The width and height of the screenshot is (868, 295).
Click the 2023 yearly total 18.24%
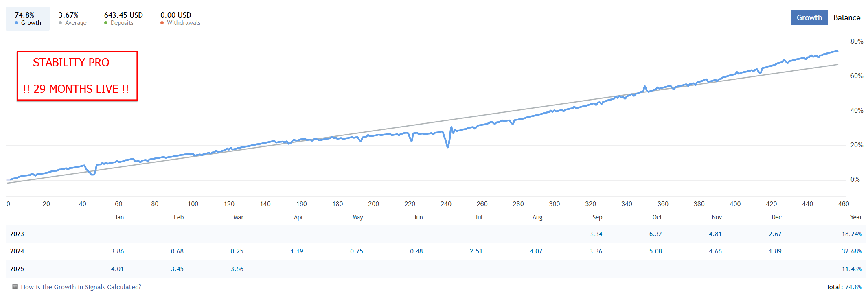click(852, 234)
